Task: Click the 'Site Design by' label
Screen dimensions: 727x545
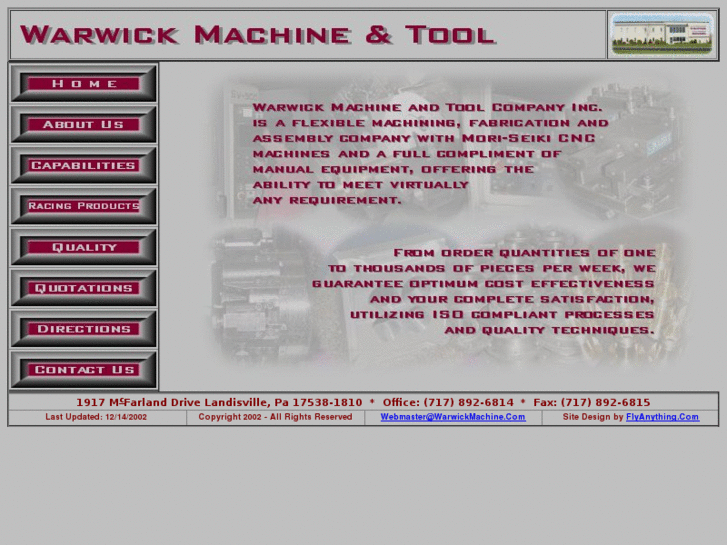Action: coord(593,417)
